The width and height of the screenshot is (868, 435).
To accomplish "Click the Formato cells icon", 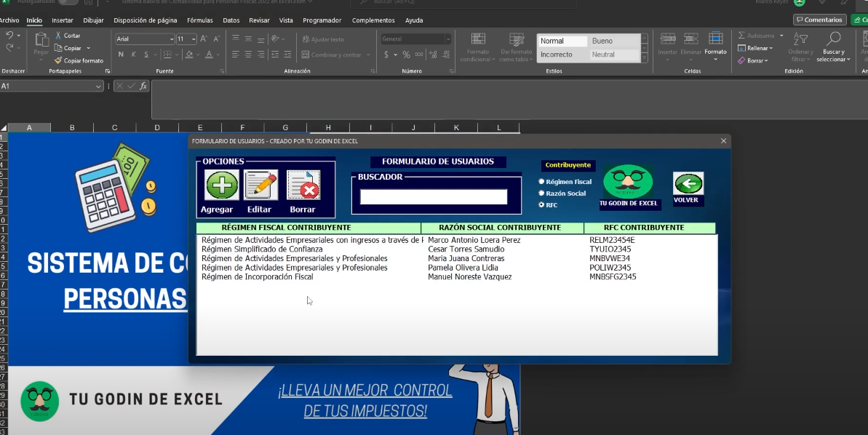I will 715,39.
